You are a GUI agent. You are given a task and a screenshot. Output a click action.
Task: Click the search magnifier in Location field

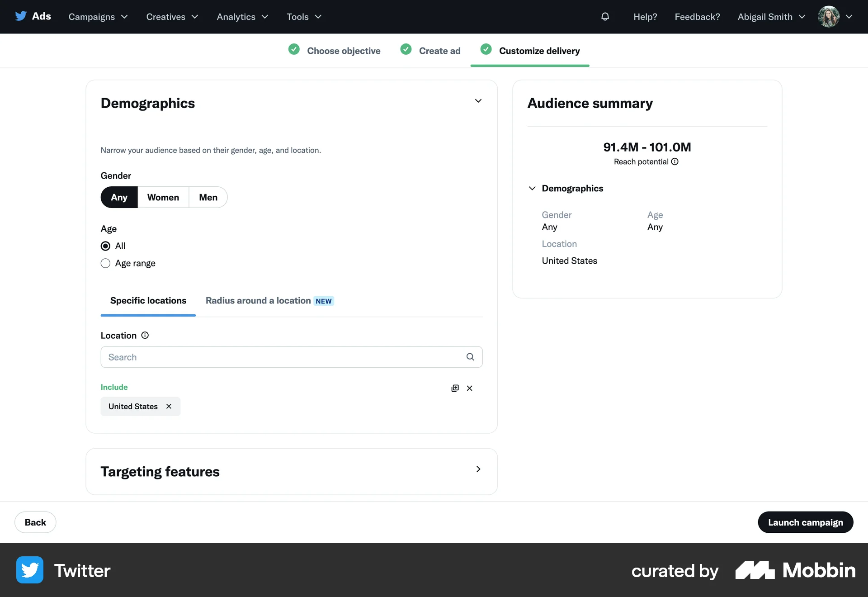pos(470,357)
